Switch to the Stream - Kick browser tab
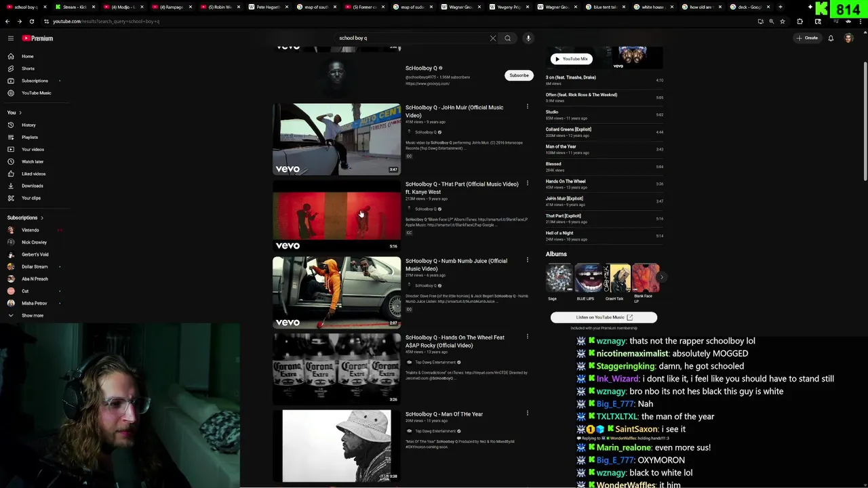Screen dimensions: 868x488 point(75,7)
